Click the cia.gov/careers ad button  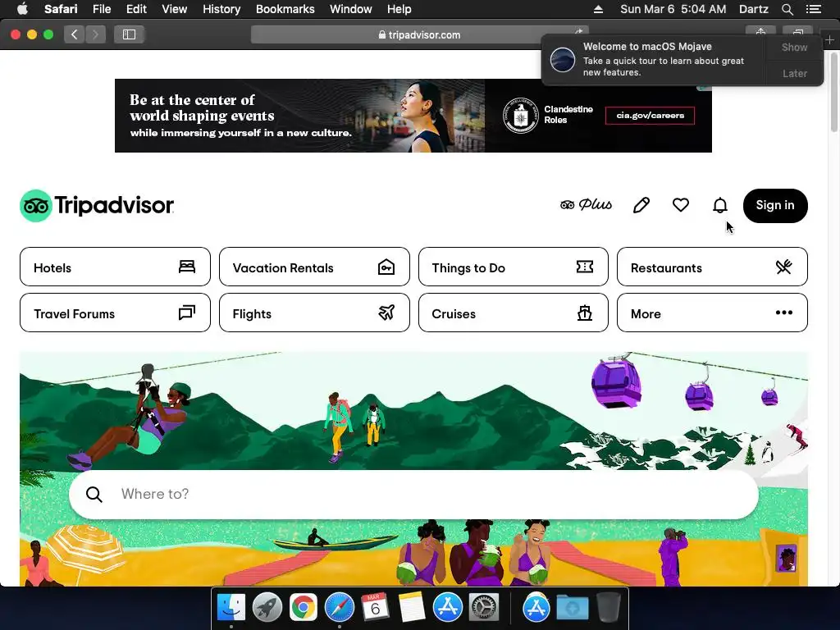(x=650, y=115)
